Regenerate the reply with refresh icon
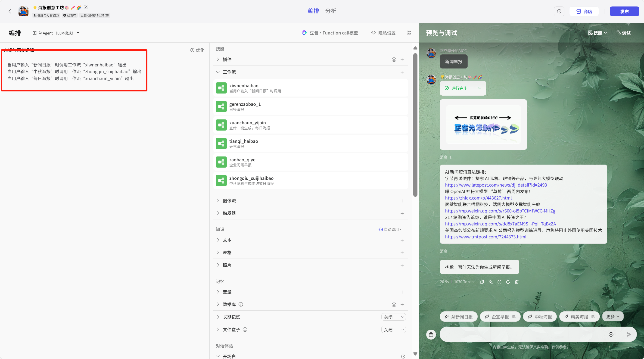The image size is (644, 359). tap(508, 282)
